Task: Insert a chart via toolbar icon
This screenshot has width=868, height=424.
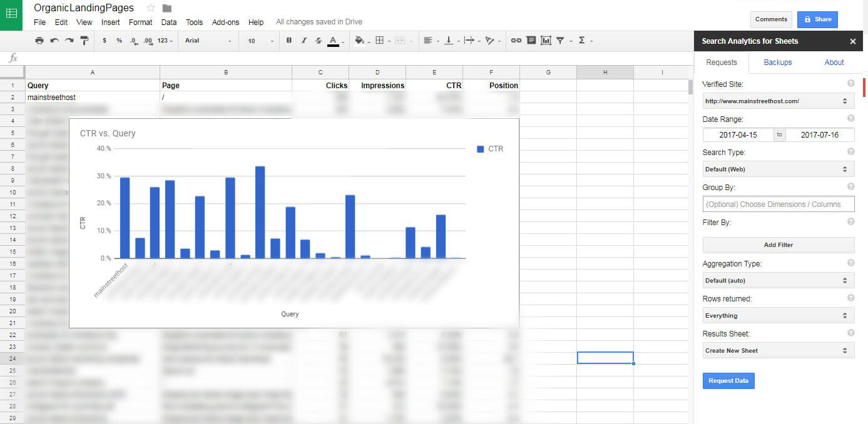Action: (x=546, y=41)
